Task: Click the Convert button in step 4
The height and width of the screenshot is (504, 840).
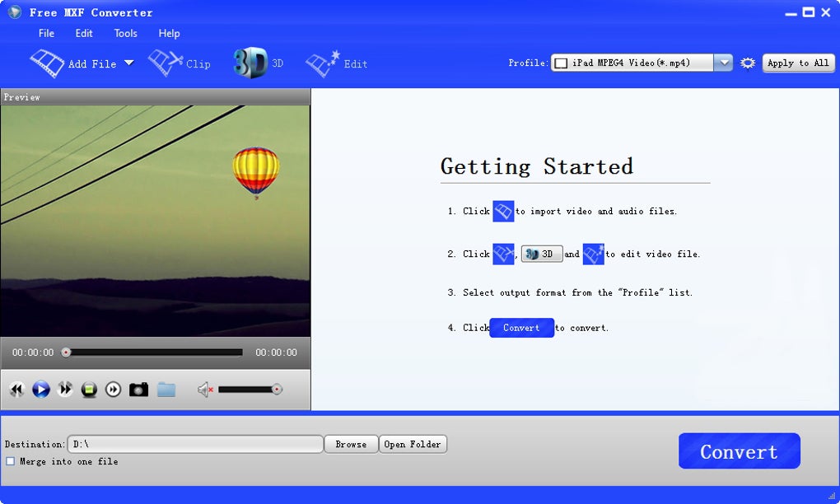Action: click(x=521, y=328)
